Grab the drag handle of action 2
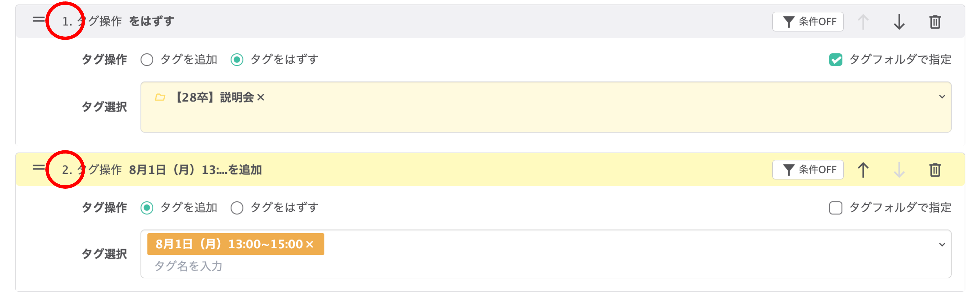 38,168
